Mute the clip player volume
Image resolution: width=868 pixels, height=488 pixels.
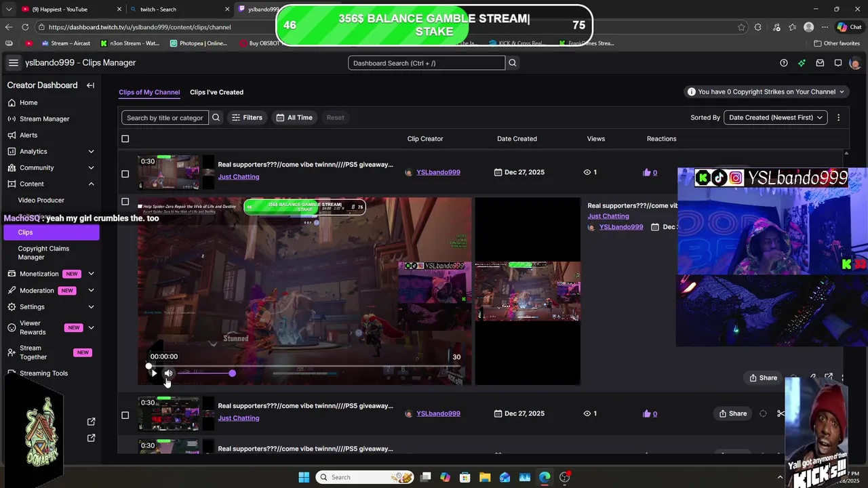point(168,373)
